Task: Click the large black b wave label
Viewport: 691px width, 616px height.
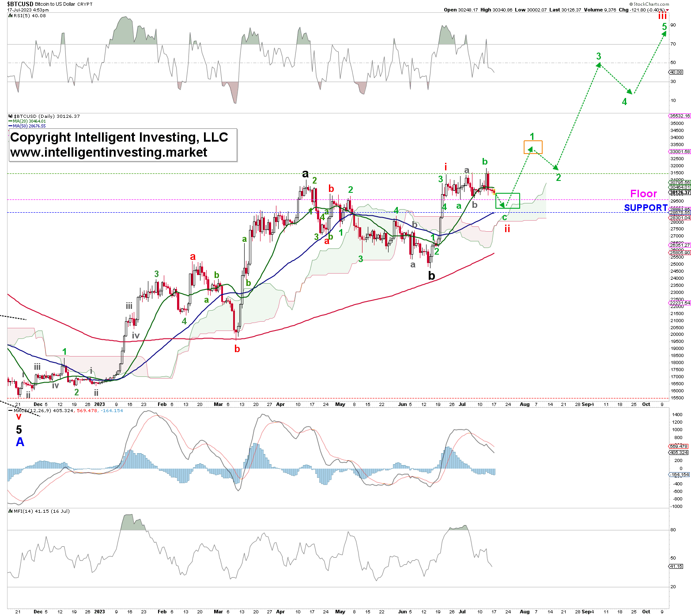Action: coord(431,276)
